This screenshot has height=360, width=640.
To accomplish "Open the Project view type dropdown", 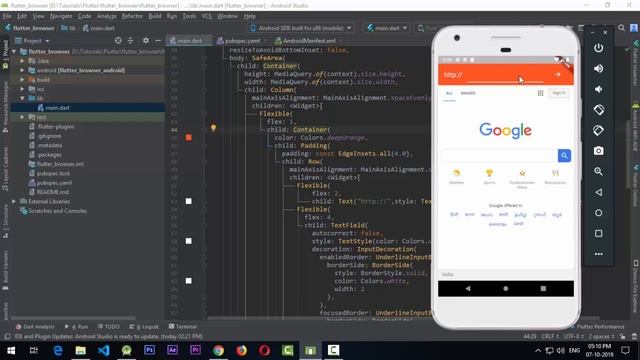I will [32, 41].
